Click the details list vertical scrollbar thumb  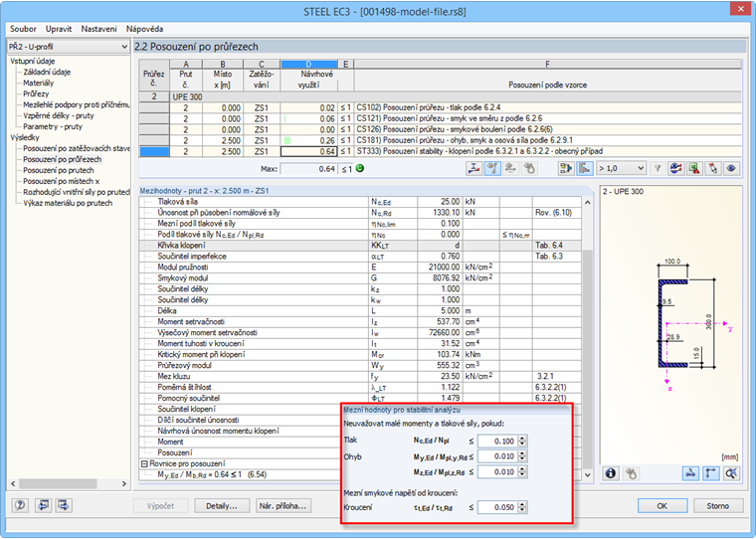pos(587,359)
